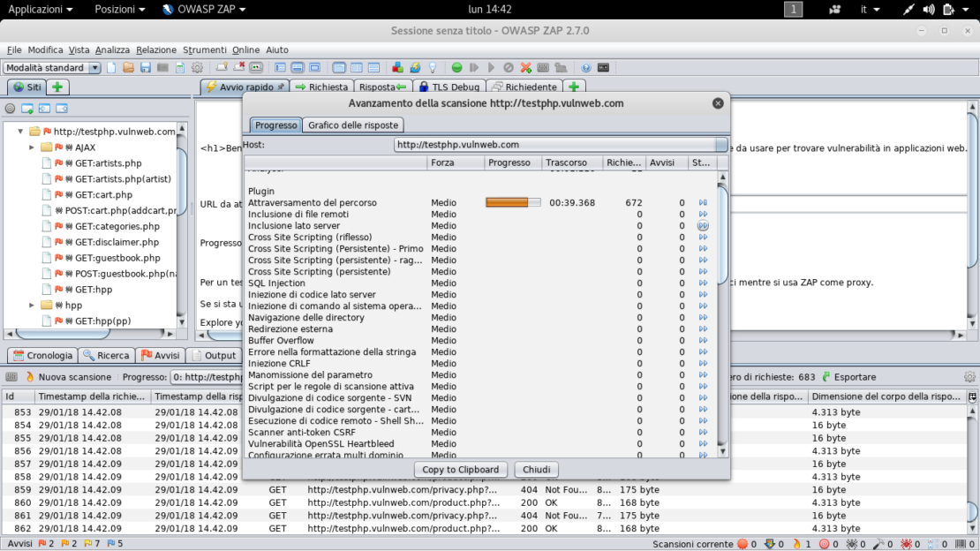
Task: Click the Open Session folder icon
Action: point(129,68)
